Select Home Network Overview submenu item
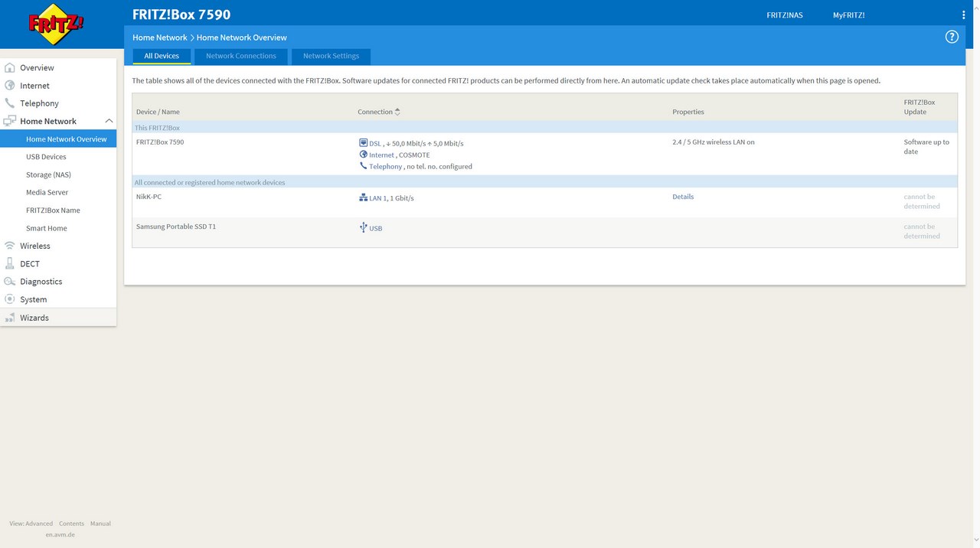 click(x=58, y=139)
